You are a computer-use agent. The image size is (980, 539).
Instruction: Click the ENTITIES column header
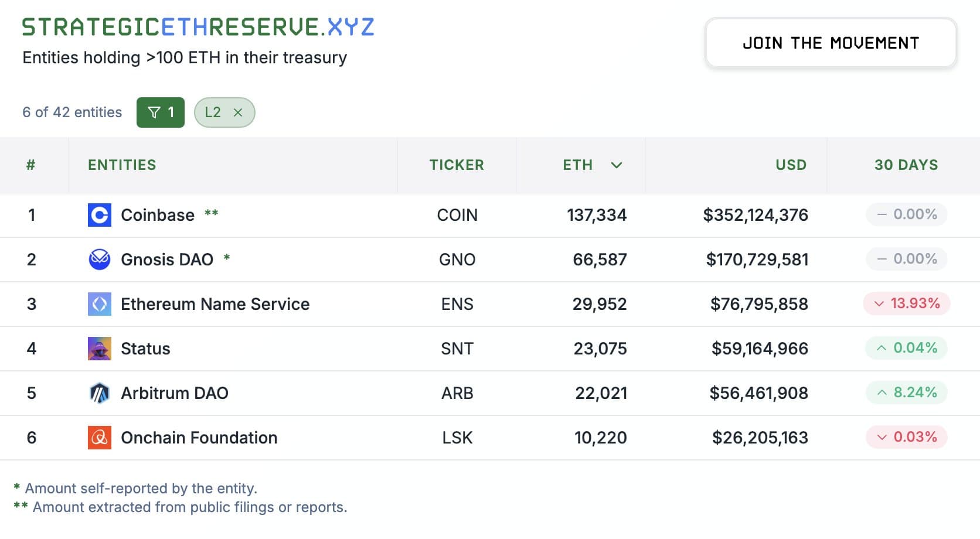[x=122, y=165]
